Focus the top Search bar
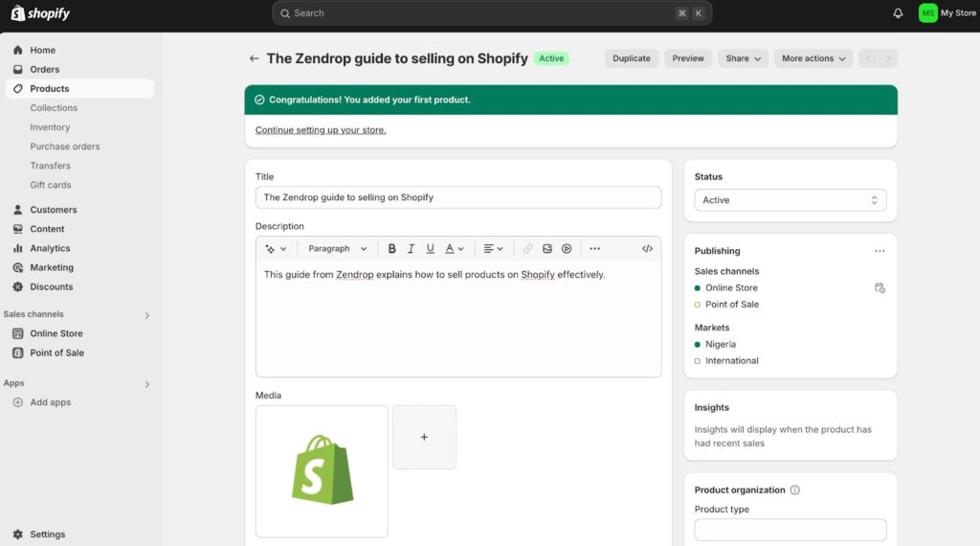Image resolution: width=980 pixels, height=546 pixels. [x=492, y=13]
